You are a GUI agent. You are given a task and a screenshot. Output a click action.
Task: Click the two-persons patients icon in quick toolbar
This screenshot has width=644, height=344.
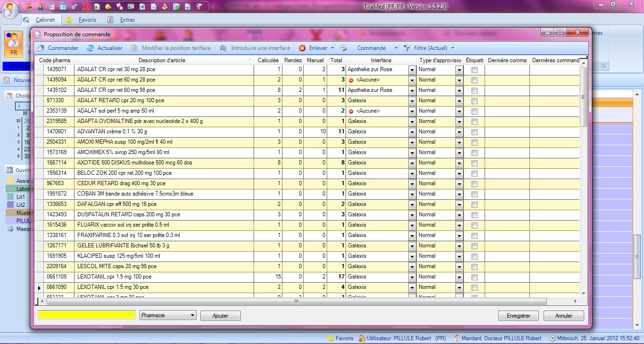click(30, 7)
